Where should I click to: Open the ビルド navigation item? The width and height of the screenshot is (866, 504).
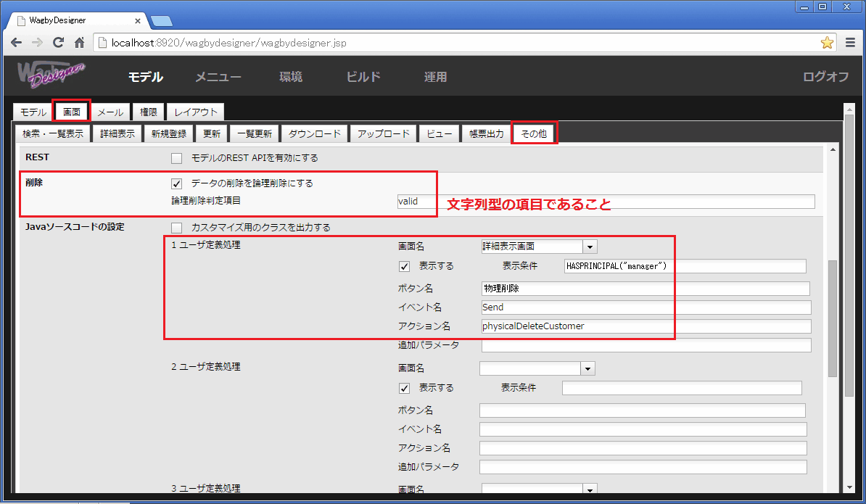[363, 77]
